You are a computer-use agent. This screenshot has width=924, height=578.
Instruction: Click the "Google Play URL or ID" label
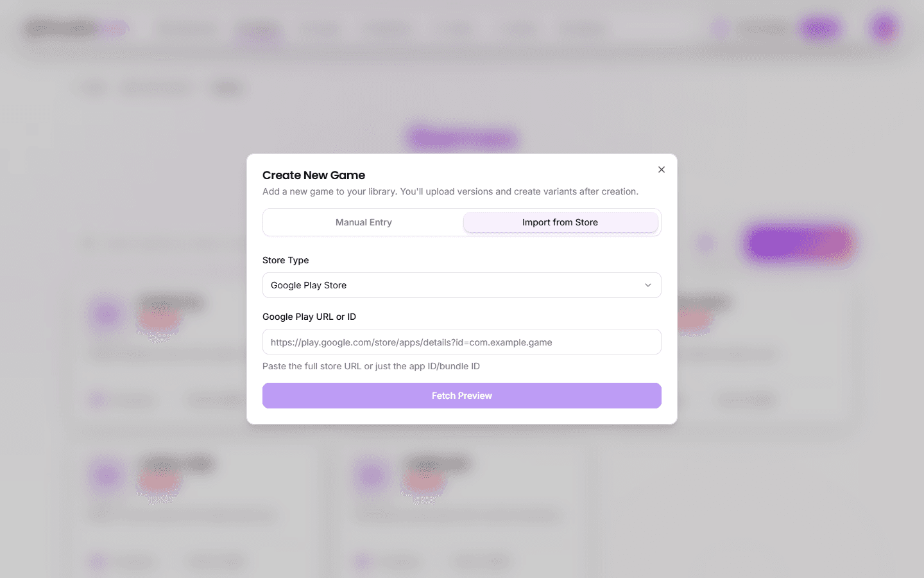pyautogui.click(x=309, y=317)
